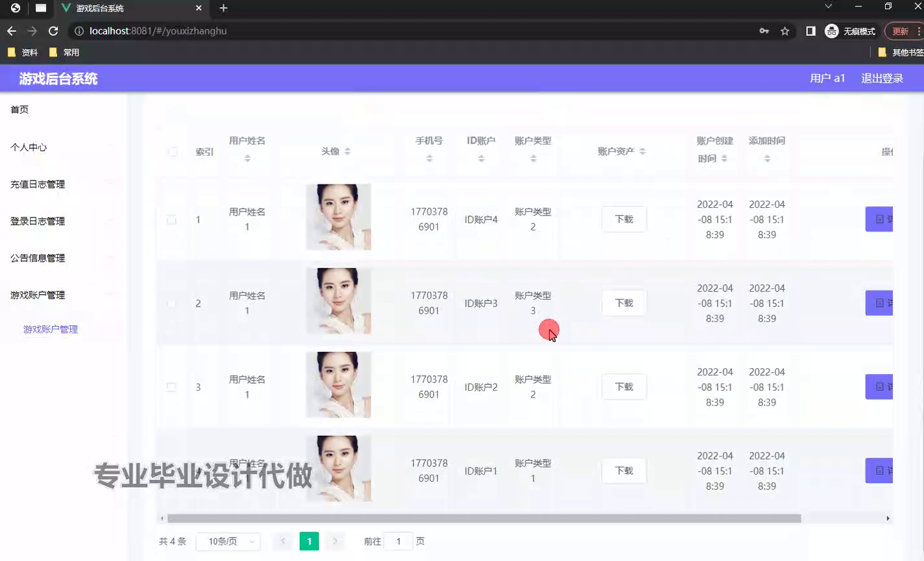
Task: Click the 用户 a1 label in header
Action: 827,78
